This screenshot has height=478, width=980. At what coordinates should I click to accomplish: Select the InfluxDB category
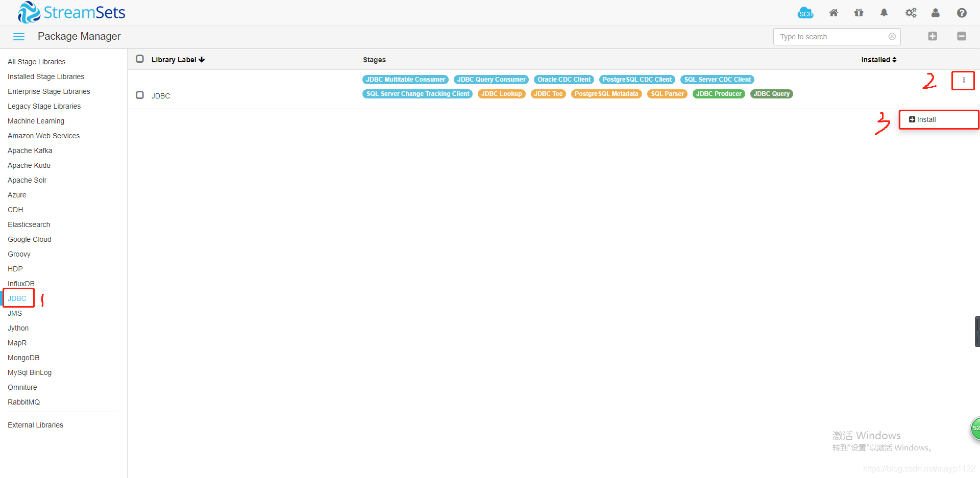21,284
